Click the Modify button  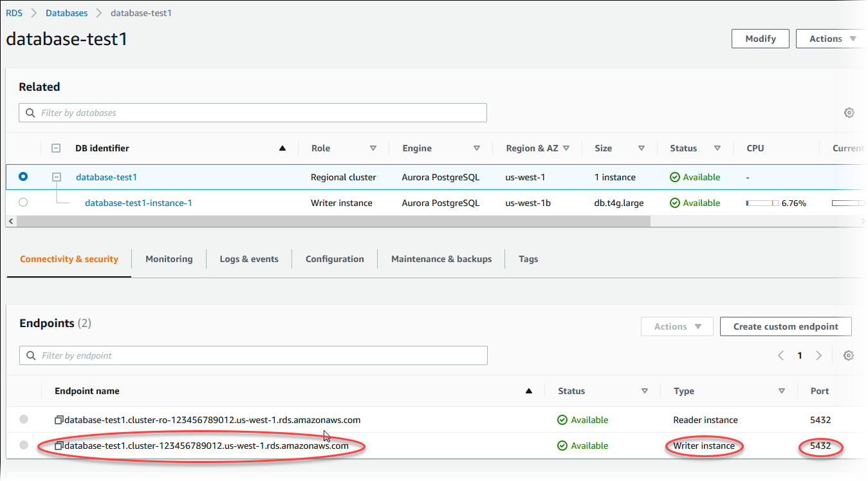(x=760, y=38)
